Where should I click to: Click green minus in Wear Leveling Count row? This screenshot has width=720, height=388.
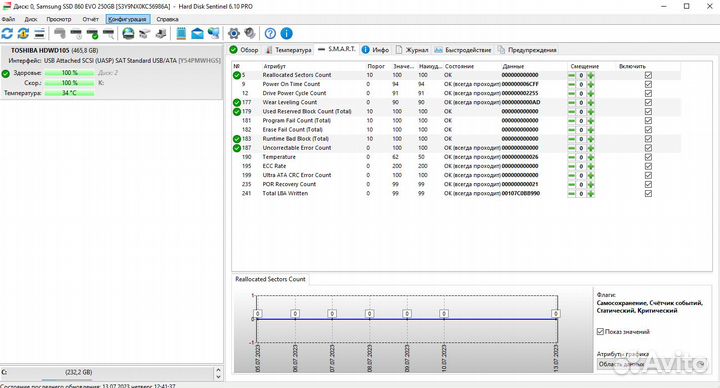(x=572, y=102)
